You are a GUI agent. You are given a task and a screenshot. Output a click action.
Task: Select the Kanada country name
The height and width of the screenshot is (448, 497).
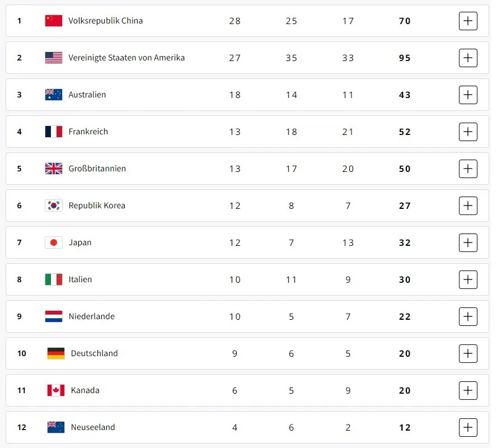coord(85,390)
